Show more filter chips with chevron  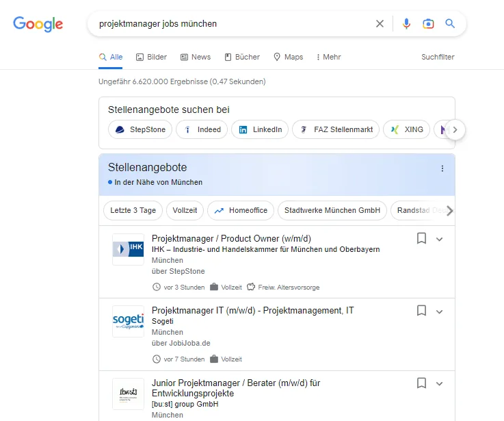point(450,211)
